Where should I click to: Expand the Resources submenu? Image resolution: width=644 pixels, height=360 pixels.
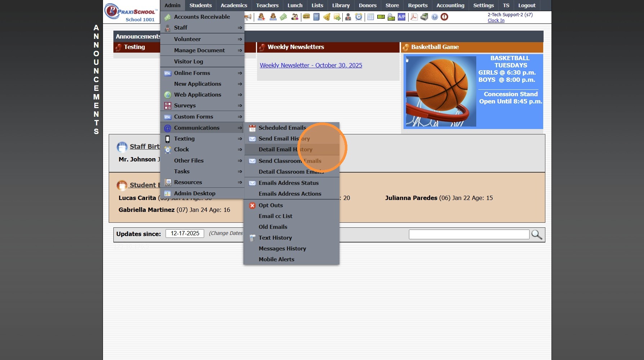[x=202, y=182]
